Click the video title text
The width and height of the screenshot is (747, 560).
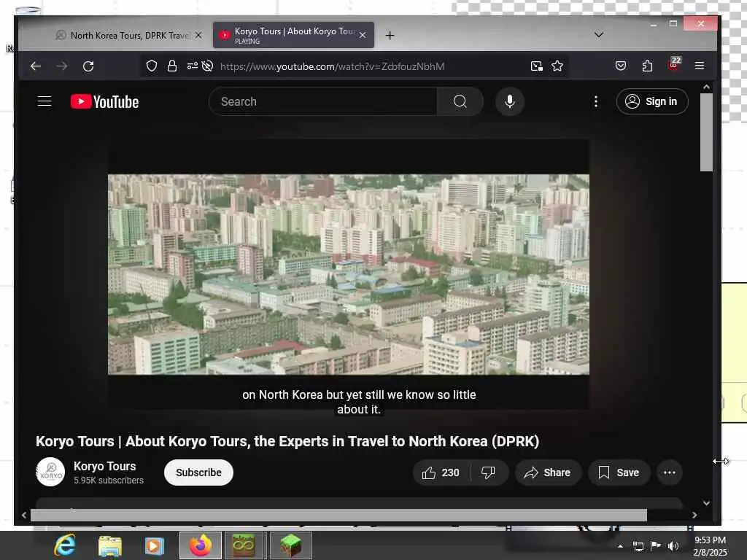pos(287,441)
